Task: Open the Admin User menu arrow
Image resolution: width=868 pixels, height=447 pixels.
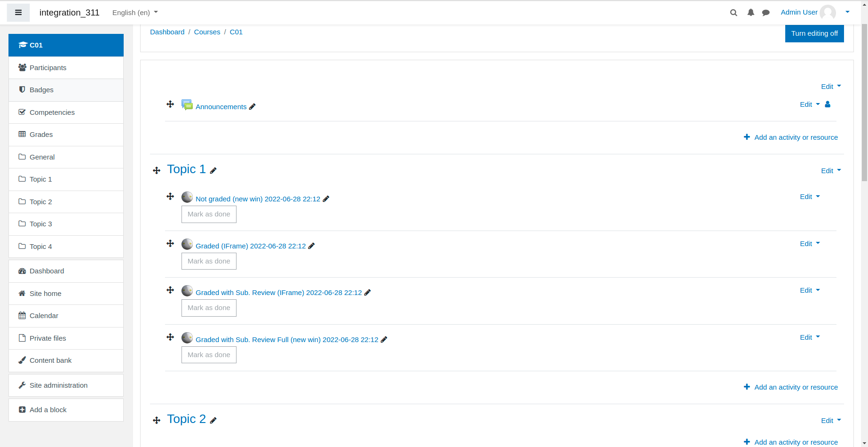Action: click(847, 12)
